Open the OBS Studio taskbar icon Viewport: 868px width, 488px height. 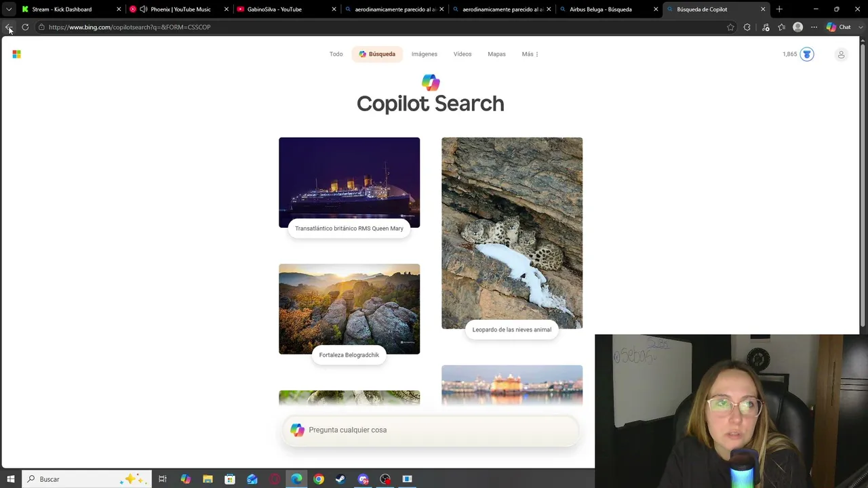[385, 479]
